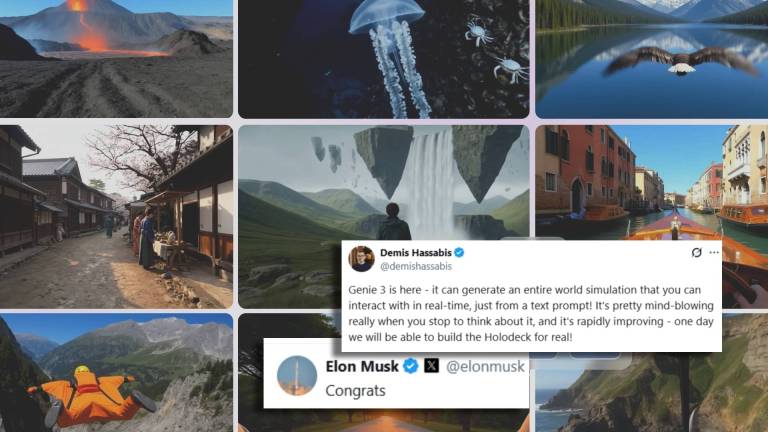Open the @elonmusk handle link
The image size is (768, 432).
pos(485,366)
